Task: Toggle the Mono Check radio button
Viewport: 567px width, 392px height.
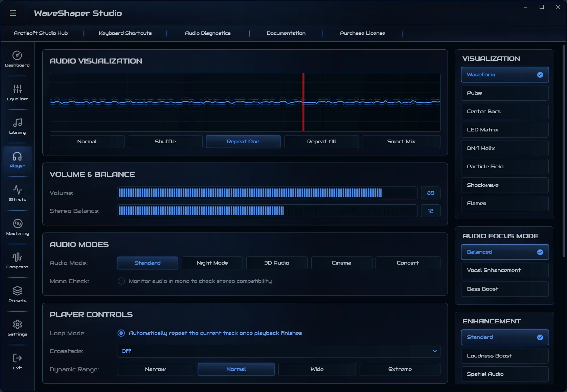Action: (x=121, y=281)
